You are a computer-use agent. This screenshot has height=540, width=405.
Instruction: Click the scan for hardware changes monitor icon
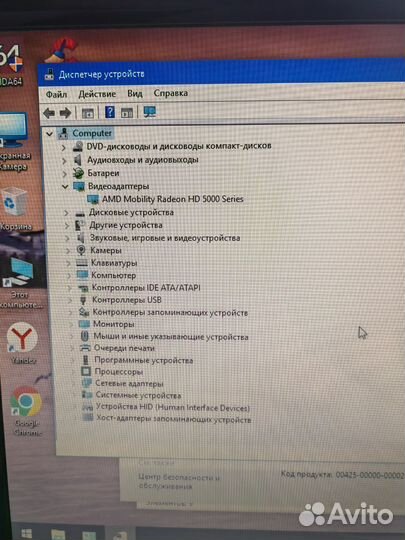pos(150,112)
